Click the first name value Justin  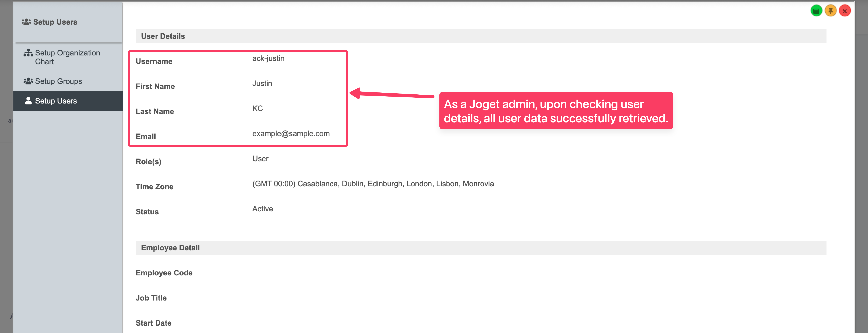tap(262, 83)
